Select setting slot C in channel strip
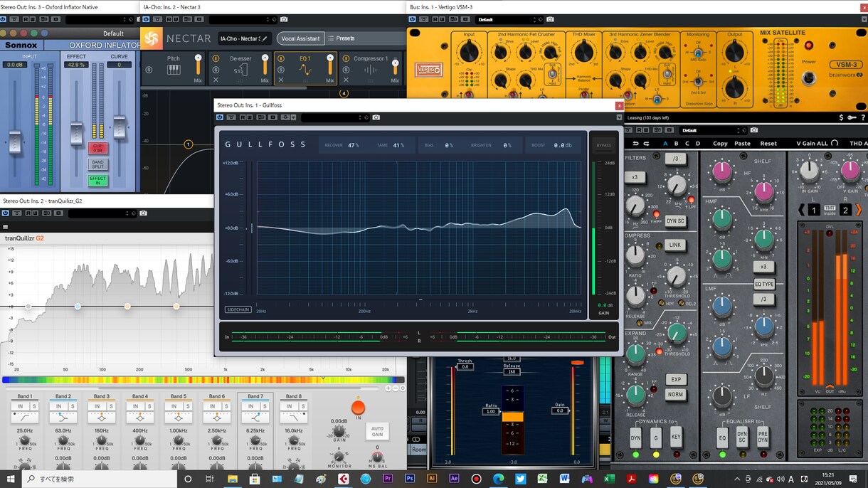868x488 pixels. (687, 144)
